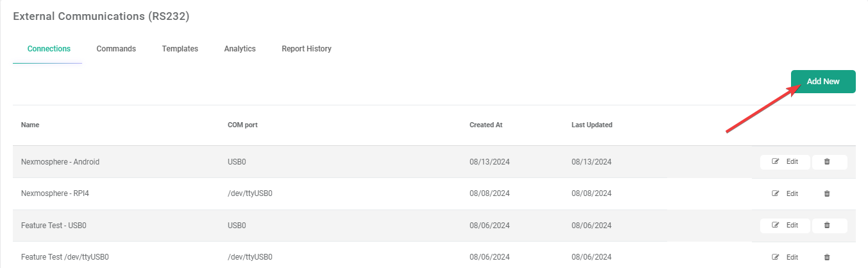Delete the Feature Test - USB0 connection
This screenshot has height=268, width=868.
point(826,226)
